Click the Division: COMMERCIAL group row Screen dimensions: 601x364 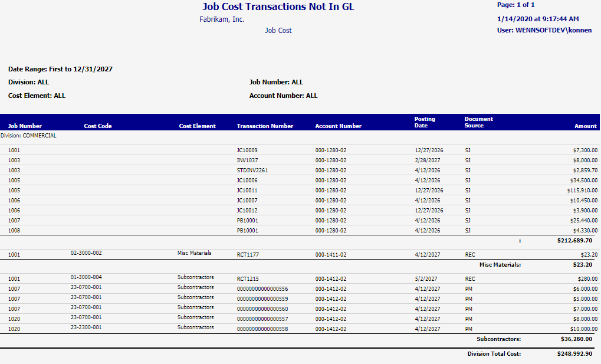click(29, 136)
